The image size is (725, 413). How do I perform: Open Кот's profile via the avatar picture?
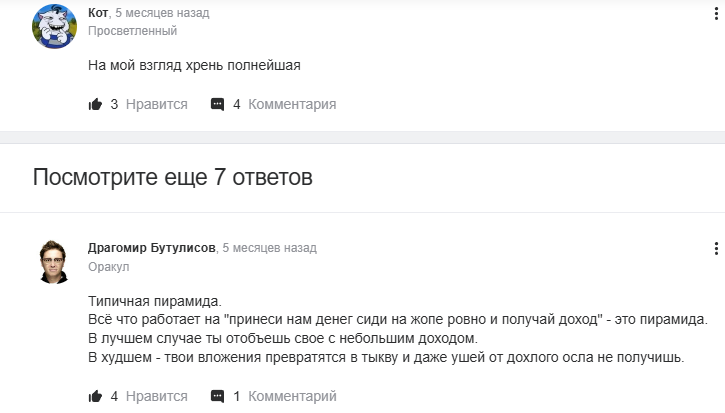(x=56, y=24)
